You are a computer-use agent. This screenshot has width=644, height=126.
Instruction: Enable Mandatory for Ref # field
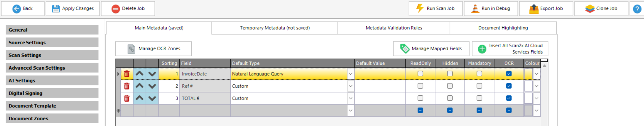pos(479,86)
